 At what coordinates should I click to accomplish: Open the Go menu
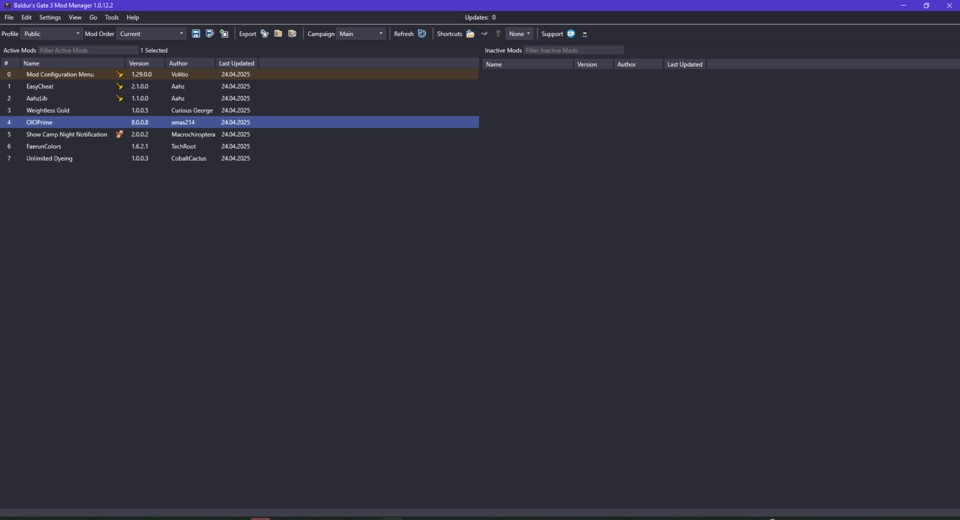(x=93, y=17)
